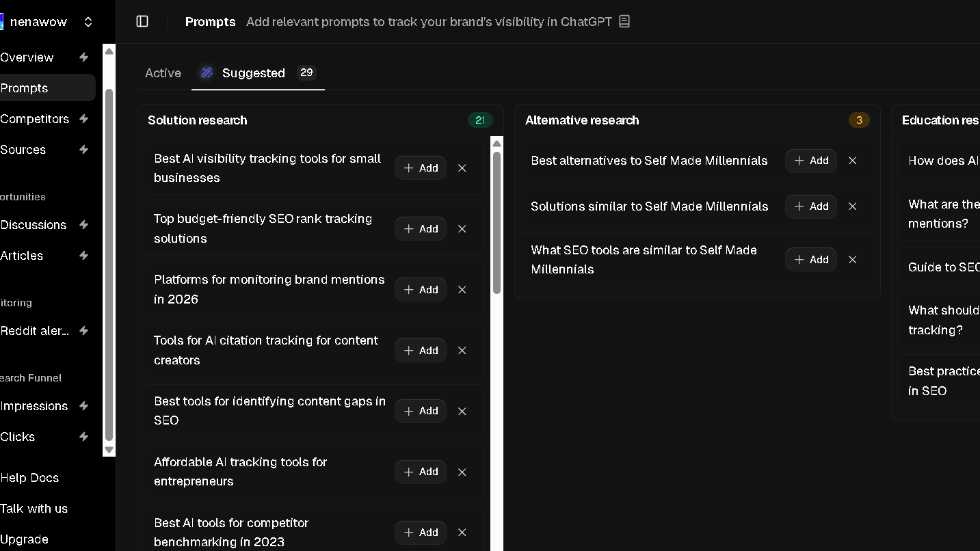Viewport: 980px width, 551px height.
Task: Click the lightning icon next to Overview
Action: click(x=83, y=57)
